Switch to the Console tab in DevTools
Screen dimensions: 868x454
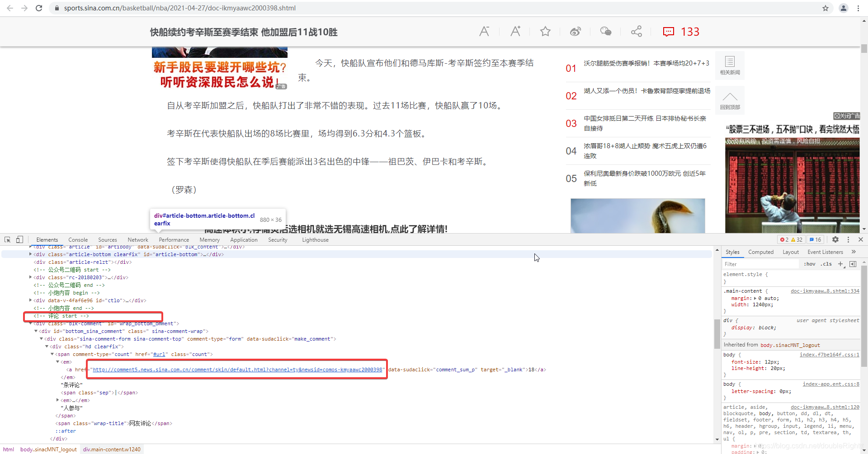point(78,239)
